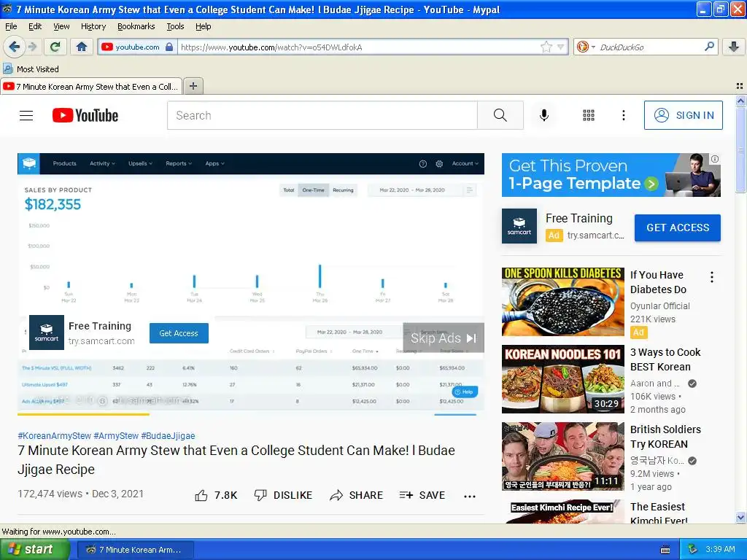This screenshot has width=747, height=560.
Task: Click the #KoreanArmyStew hashtag
Action: (54, 435)
